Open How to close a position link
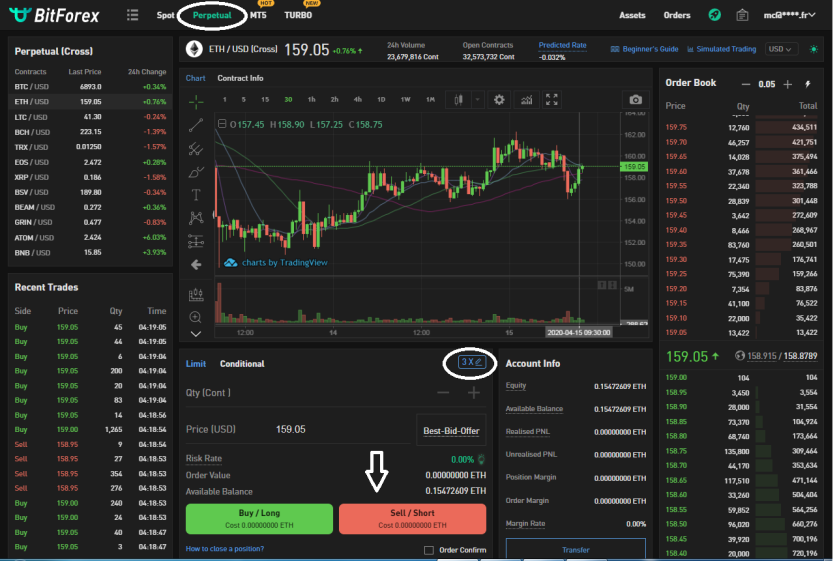Viewport: 837px width, 561px height. [225, 549]
